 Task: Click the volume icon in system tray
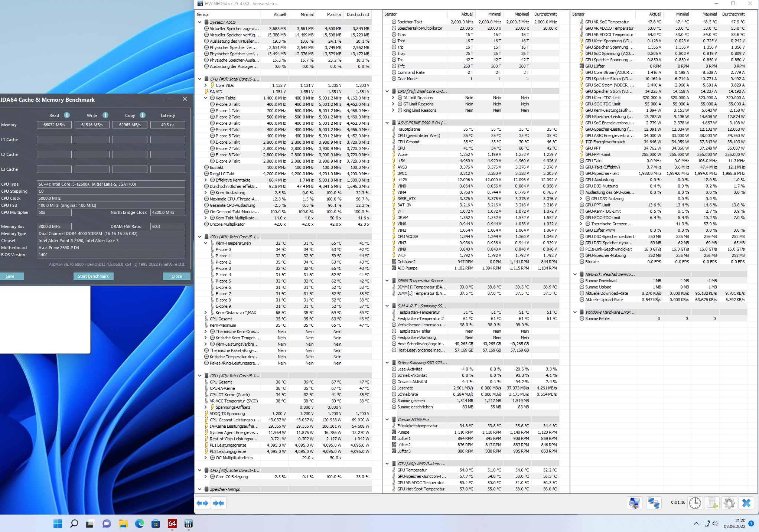[x=715, y=523]
